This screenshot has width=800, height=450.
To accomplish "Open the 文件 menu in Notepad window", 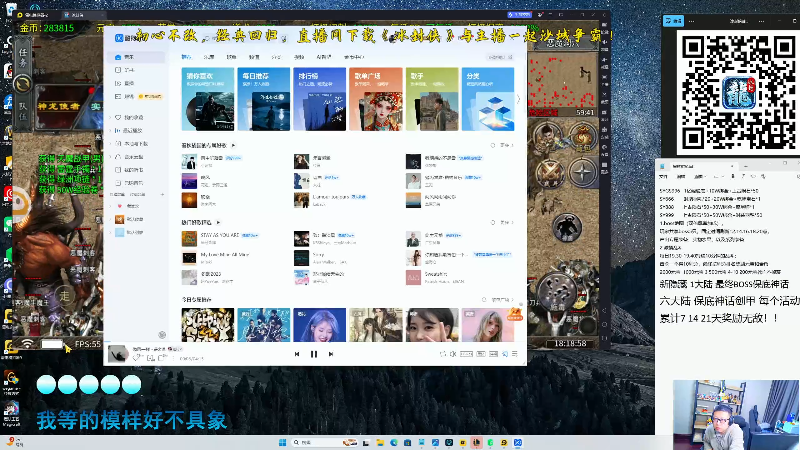I will click(x=663, y=177).
